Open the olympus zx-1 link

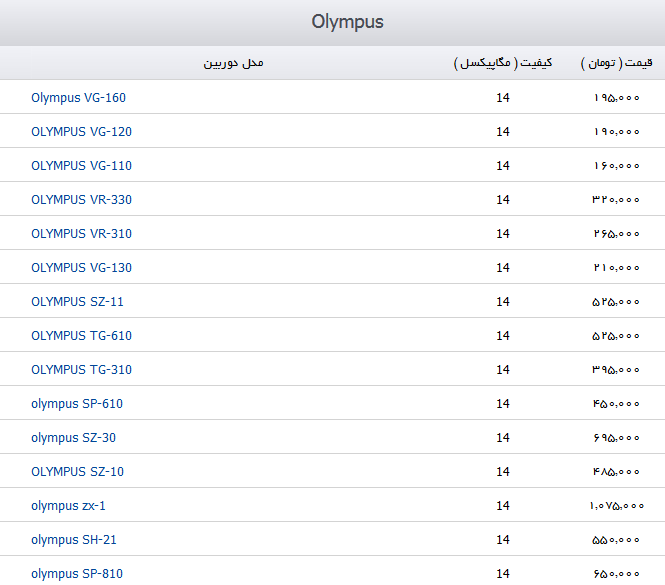coord(68,506)
